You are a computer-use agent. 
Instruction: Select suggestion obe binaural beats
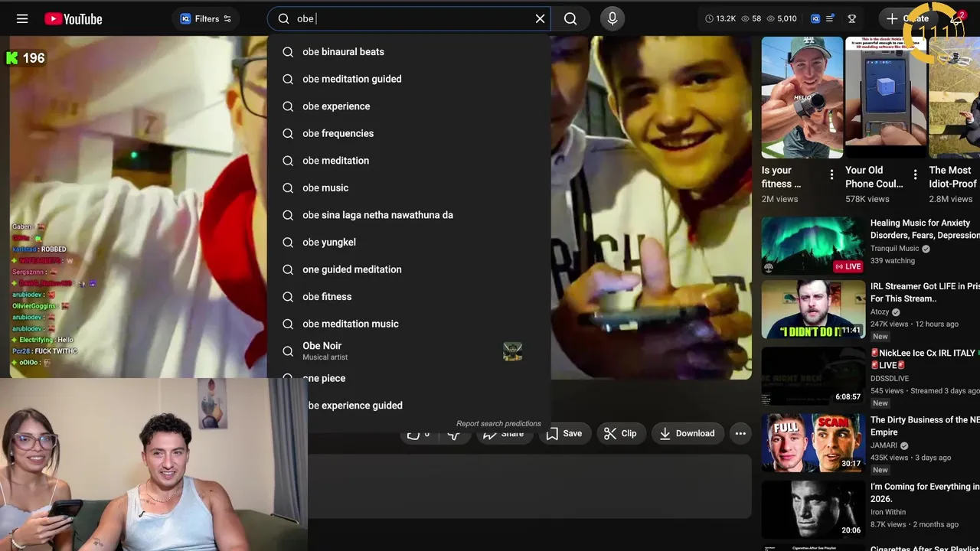[x=409, y=52]
